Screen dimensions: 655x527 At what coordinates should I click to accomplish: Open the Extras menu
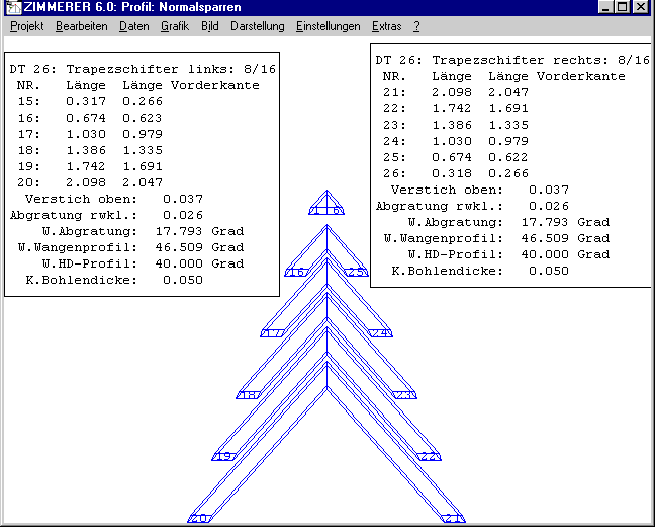(x=387, y=26)
